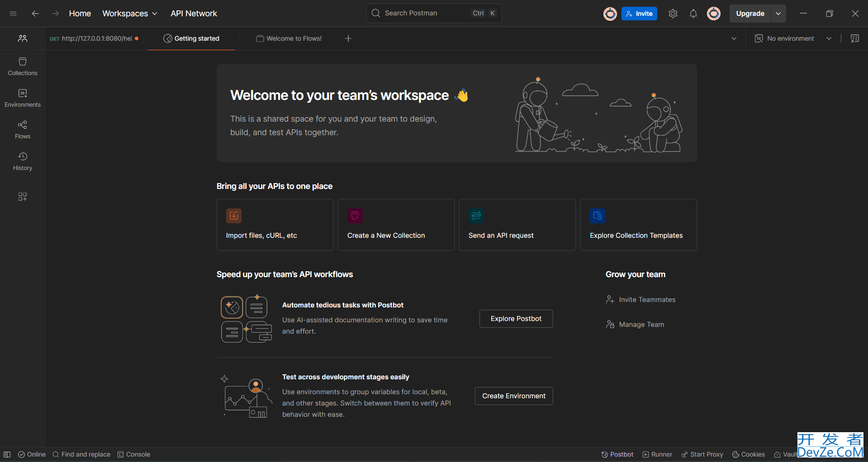This screenshot has width=868, height=462.
Task: Go back with the left arrow
Action: coord(35,14)
